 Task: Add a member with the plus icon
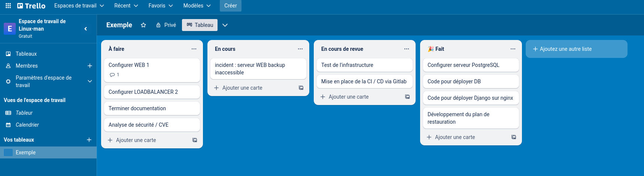(x=90, y=66)
